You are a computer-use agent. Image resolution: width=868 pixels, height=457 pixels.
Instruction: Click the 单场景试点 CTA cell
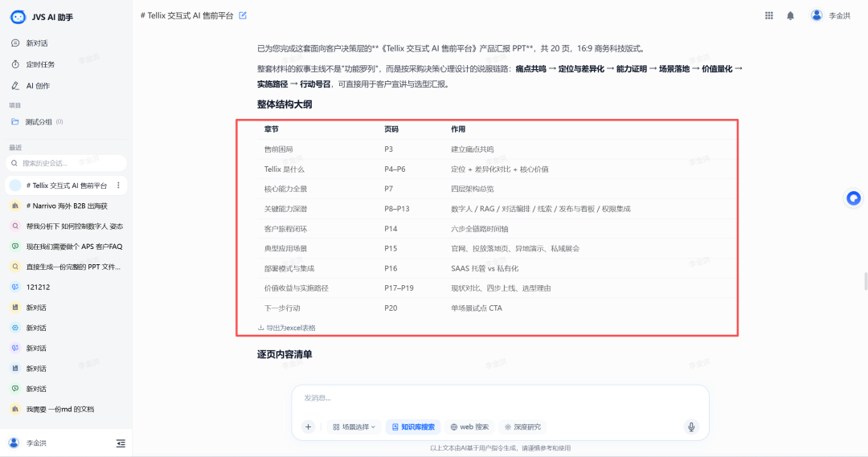point(476,308)
